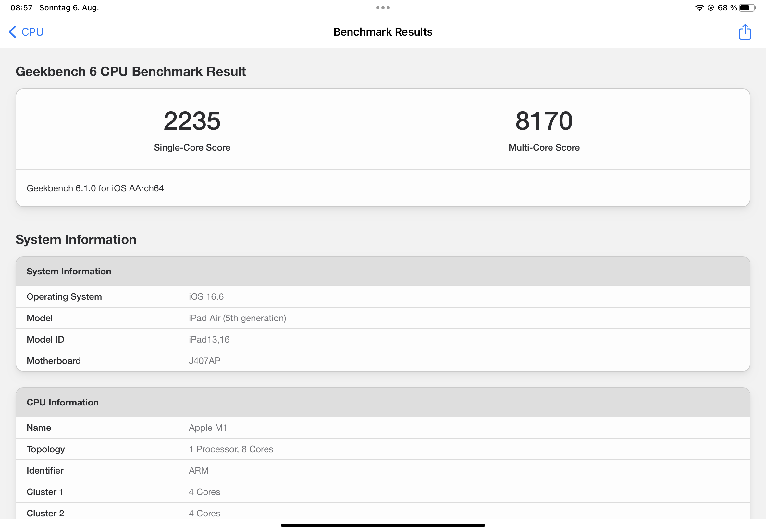Go back to the CPU screen
The width and height of the screenshot is (766, 532).
click(32, 32)
